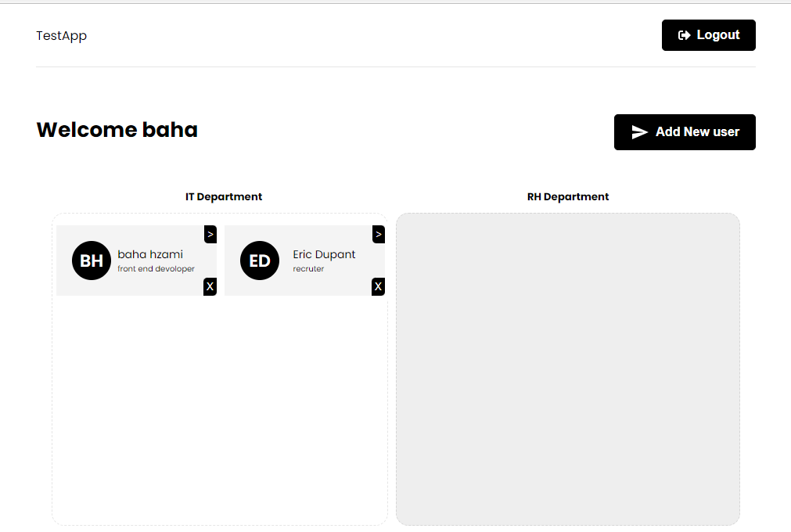Click Eric Dupant's name on his card
791x532 pixels.
coord(324,254)
